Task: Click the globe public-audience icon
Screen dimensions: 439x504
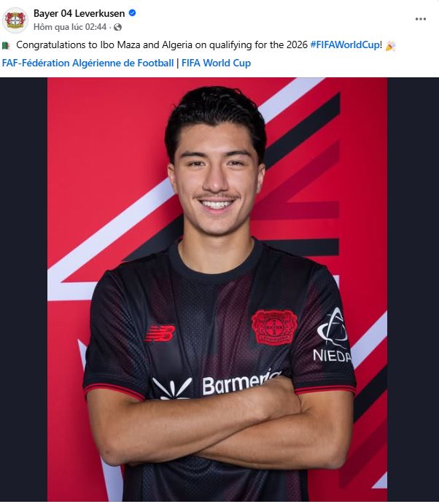Action: 117,27
